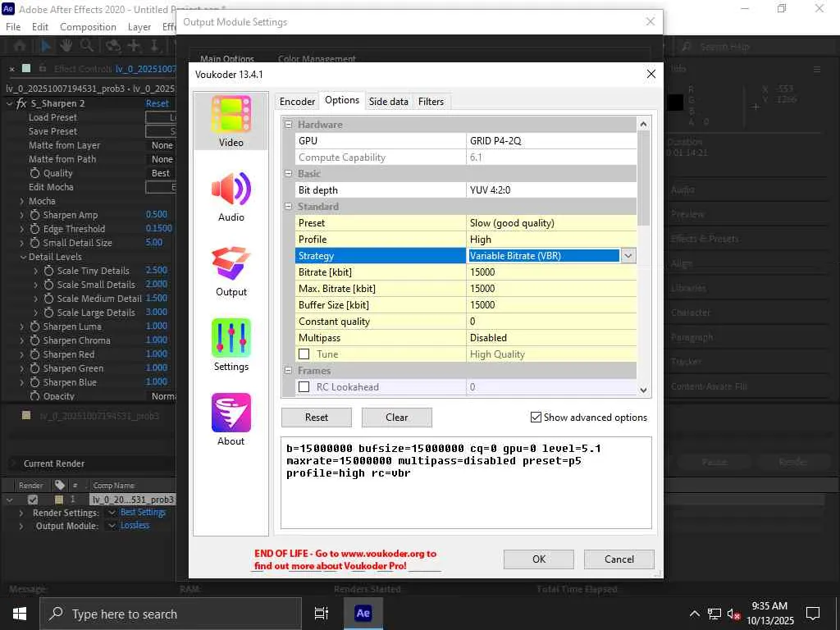This screenshot has height=630, width=840.
Task: Click the After Effects taskbar icon
Action: click(363, 614)
